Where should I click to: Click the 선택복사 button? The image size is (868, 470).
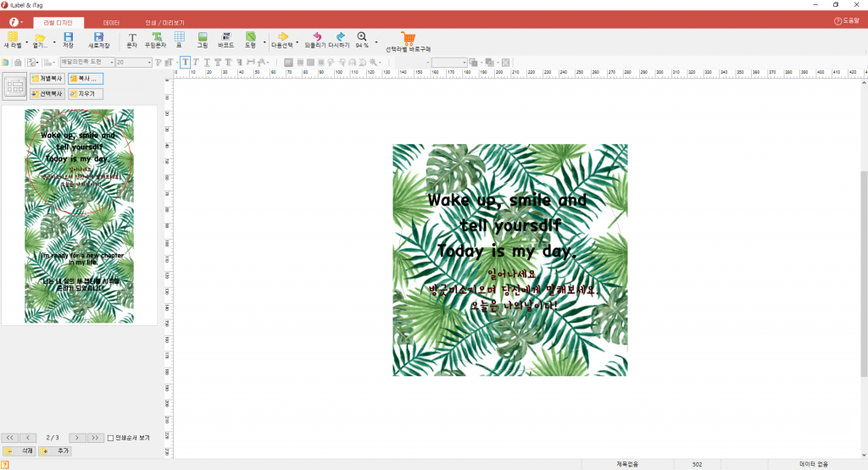47,94
